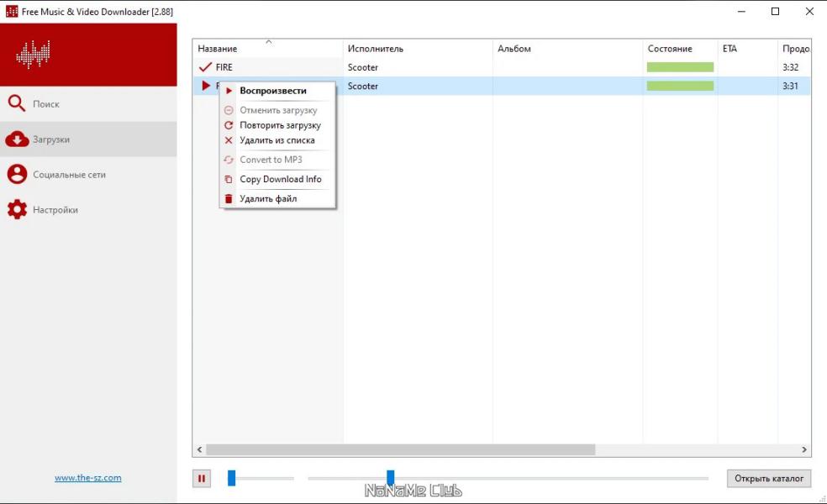The image size is (827, 504).
Task: Open Настройки gear icon
Action: pyautogui.click(x=17, y=209)
